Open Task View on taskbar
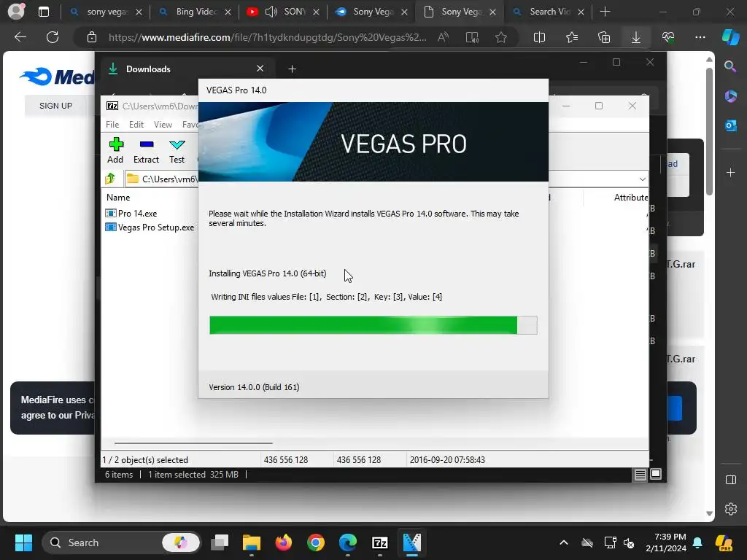The width and height of the screenshot is (747, 560). click(220, 542)
